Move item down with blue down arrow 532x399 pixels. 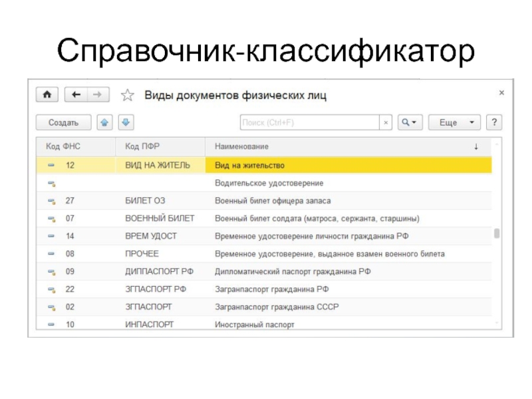pyautogui.click(x=126, y=122)
